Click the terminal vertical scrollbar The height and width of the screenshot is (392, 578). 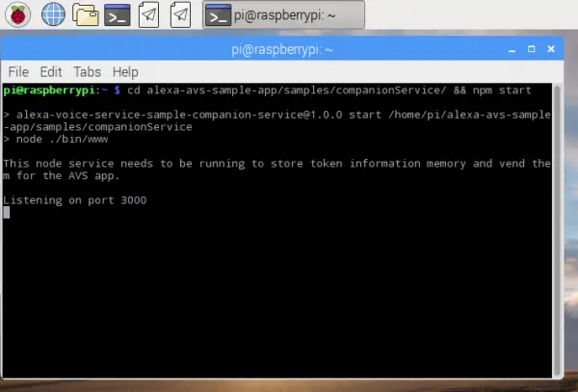click(557, 230)
